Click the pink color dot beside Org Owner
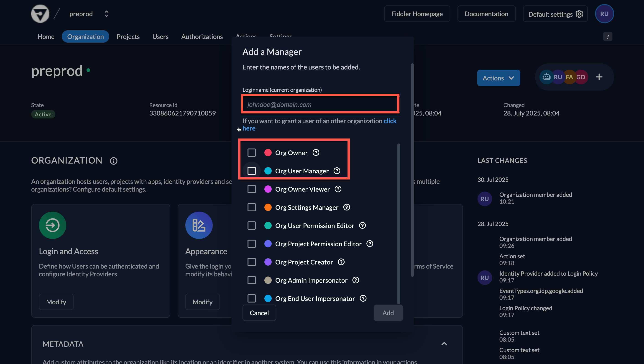The image size is (644, 364). [268, 152]
